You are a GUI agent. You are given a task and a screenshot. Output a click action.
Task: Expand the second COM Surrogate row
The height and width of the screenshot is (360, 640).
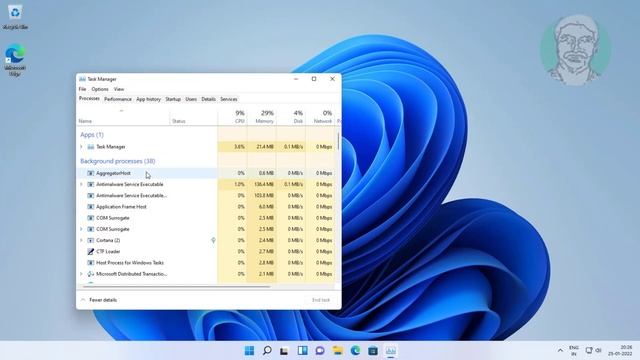point(81,229)
